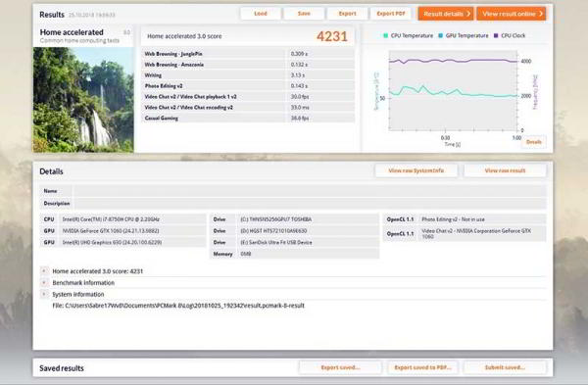This screenshot has height=385, width=588.
Task: Click the result file path text
Action: click(x=178, y=306)
